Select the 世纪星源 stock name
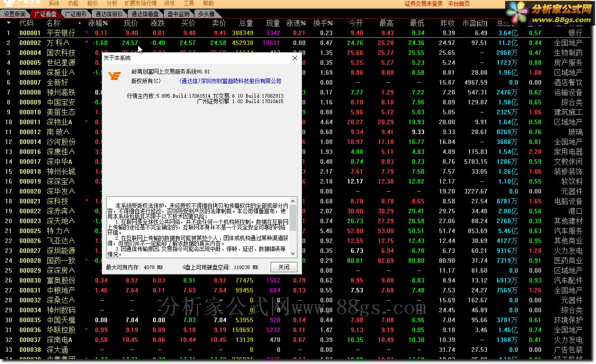 click(x=61, y=63)
